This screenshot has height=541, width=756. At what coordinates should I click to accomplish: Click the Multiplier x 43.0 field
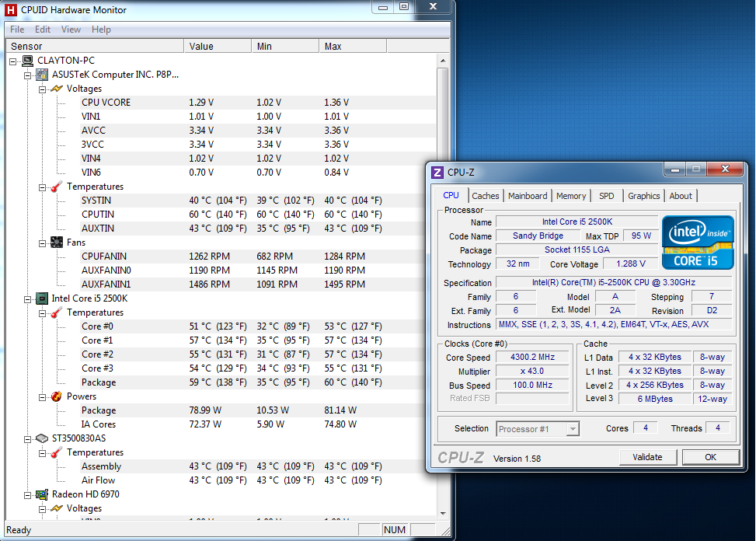[532, 372]
